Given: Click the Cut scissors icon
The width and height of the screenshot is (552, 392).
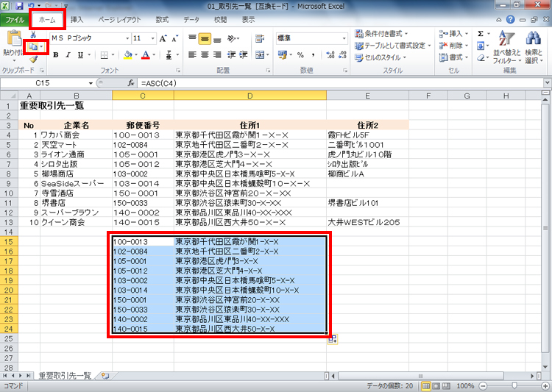Looking at the screenshot, I should coord(33,35).
